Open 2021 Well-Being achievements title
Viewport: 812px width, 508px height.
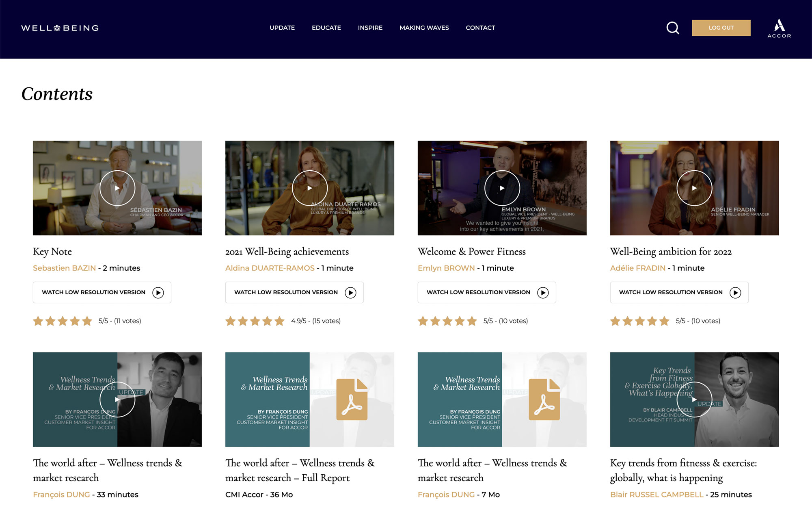point(287,252)
